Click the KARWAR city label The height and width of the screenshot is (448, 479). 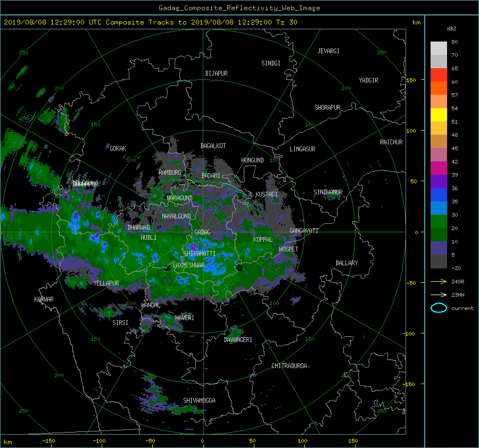[44, 299]
